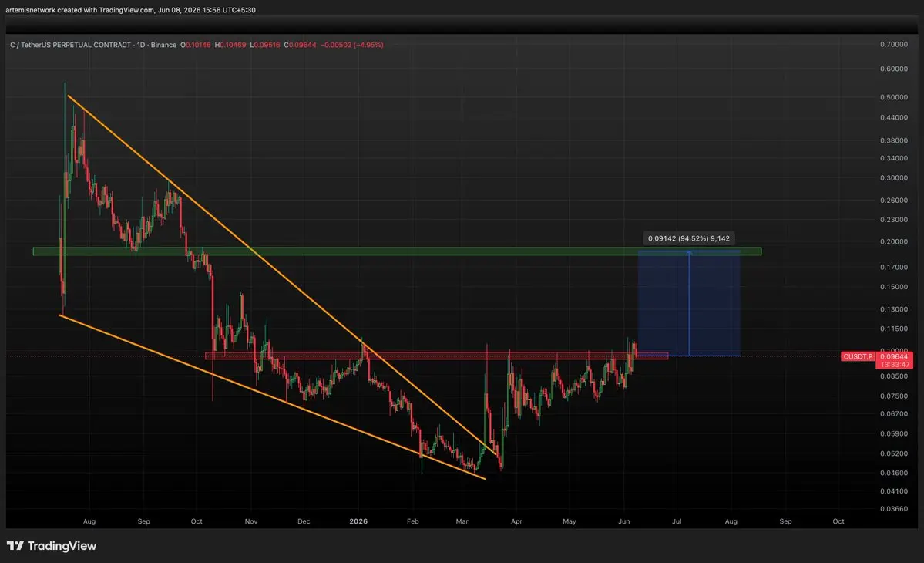Click the 0.07500 price axis label
This screenshot has width=924, height=563.
point(893,396)
